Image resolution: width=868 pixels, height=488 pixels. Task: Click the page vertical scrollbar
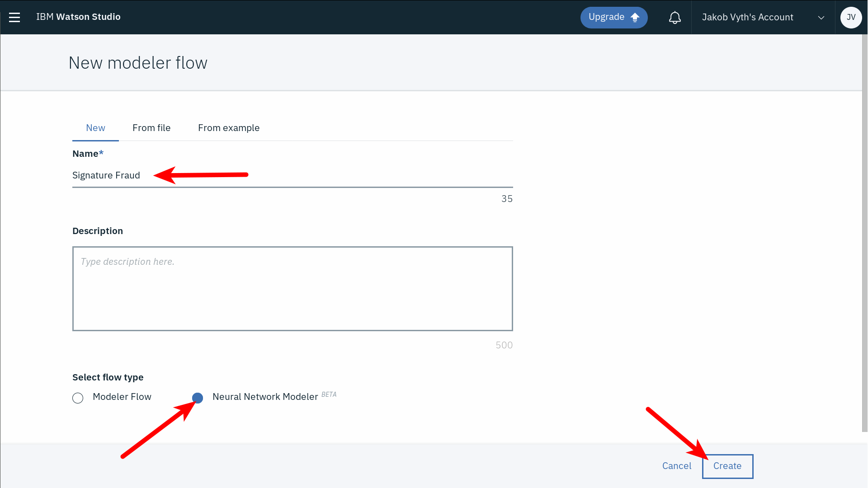pyautogui.click(x=864, y=226)
